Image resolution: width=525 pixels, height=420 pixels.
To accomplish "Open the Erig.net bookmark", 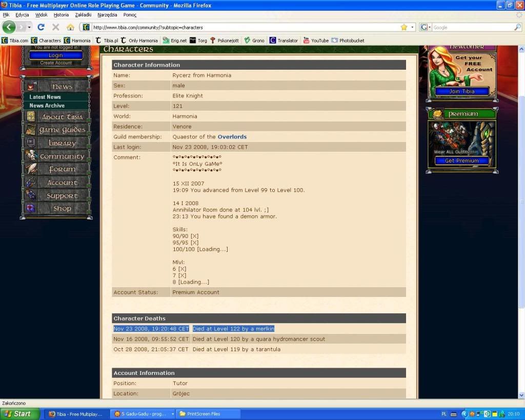I will 174,41.
